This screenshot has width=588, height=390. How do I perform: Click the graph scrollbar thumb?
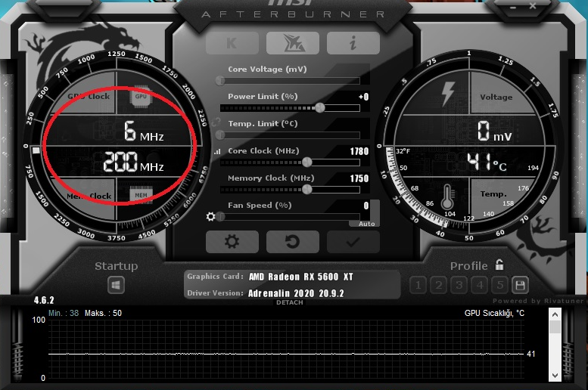555,327
